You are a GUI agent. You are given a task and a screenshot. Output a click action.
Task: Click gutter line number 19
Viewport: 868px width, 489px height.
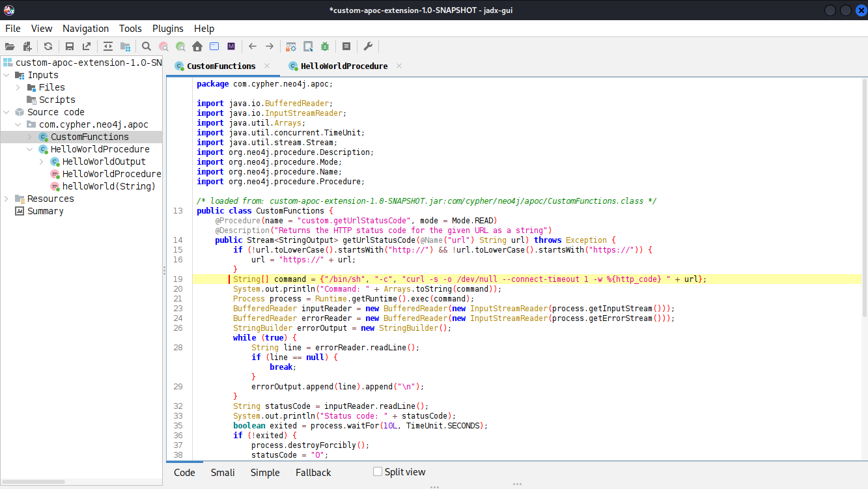tap(178, 279)
